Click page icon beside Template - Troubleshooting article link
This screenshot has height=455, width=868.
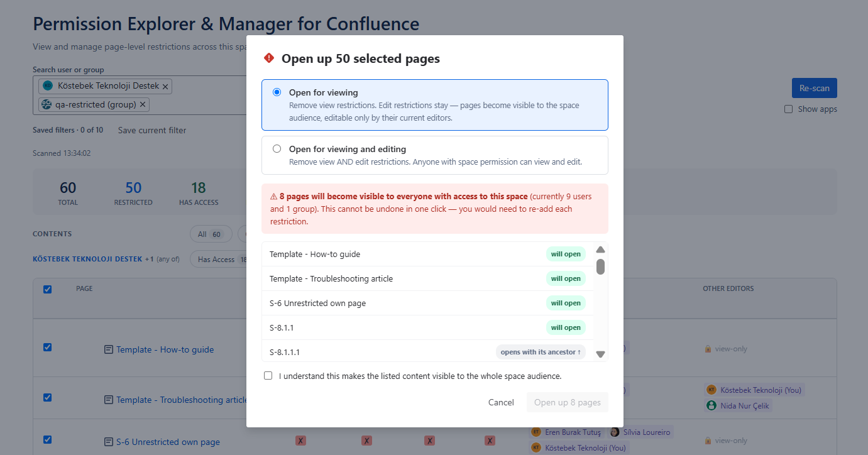109,400
